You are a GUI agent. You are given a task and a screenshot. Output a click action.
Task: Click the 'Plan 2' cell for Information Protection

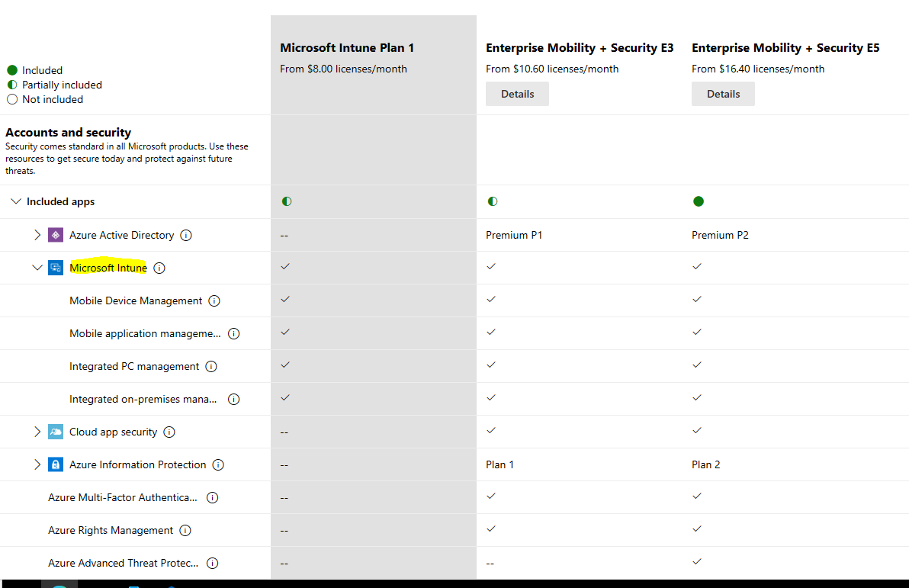pyautogui.click(x=705, y=464)
